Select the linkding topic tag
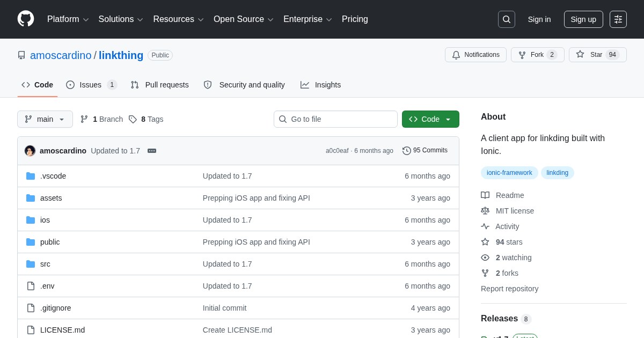The height and width of the screenshot is (338, 644). point(558,173)
